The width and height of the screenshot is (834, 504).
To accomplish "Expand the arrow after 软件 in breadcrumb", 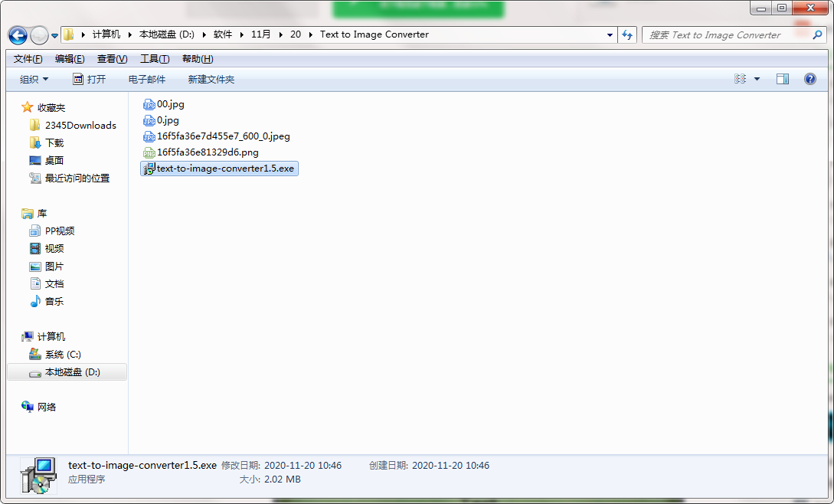I will click(241, 35).
